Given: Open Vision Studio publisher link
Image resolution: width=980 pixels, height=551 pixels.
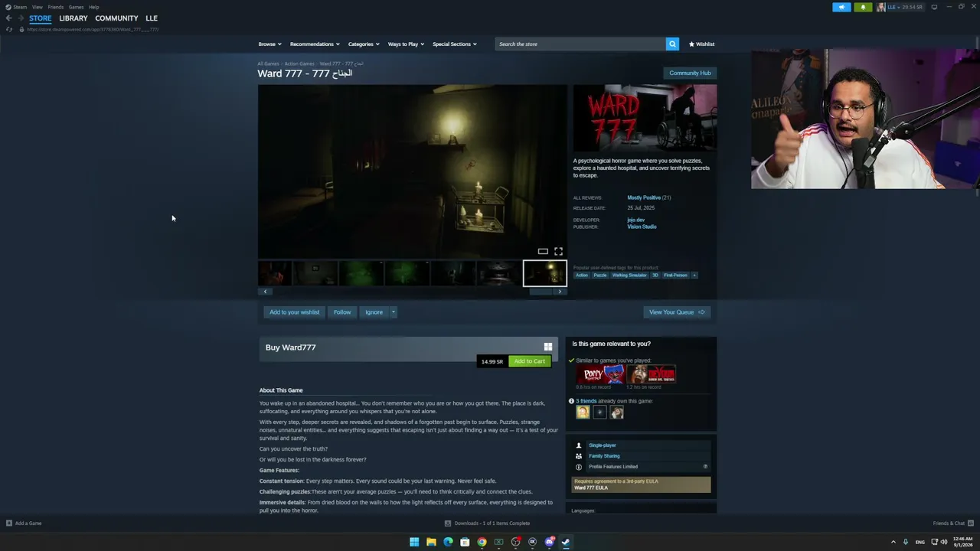Looking at the screenshot, I should pyautogui.click(x=642, y=227).
